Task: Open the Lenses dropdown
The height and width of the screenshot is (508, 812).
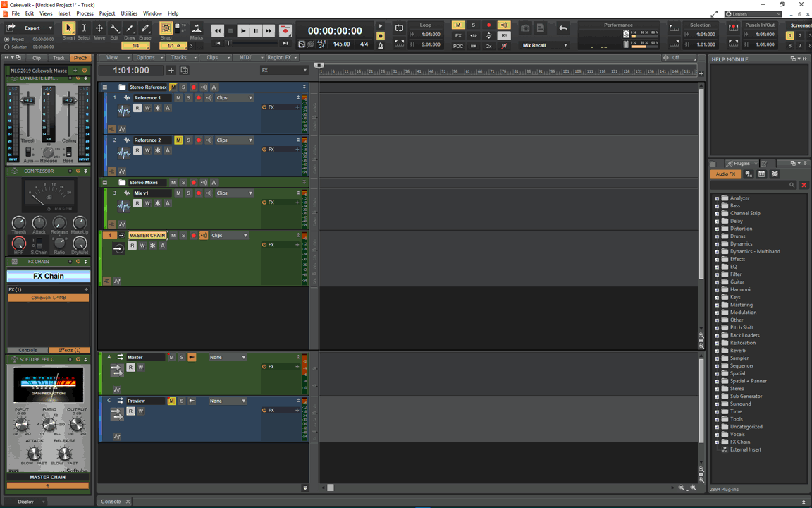Action: point(753,14)
